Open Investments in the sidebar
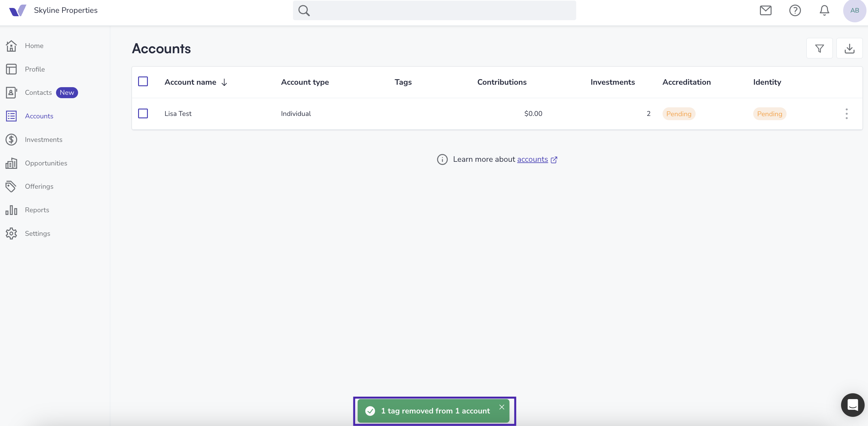Viewport: 868px width, 426px height. point(43,140)
